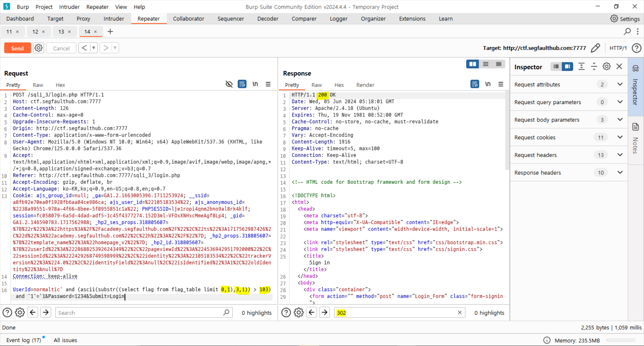Go to previous request search match
This screenshot has width=644, height=346.
click(33, 312)
